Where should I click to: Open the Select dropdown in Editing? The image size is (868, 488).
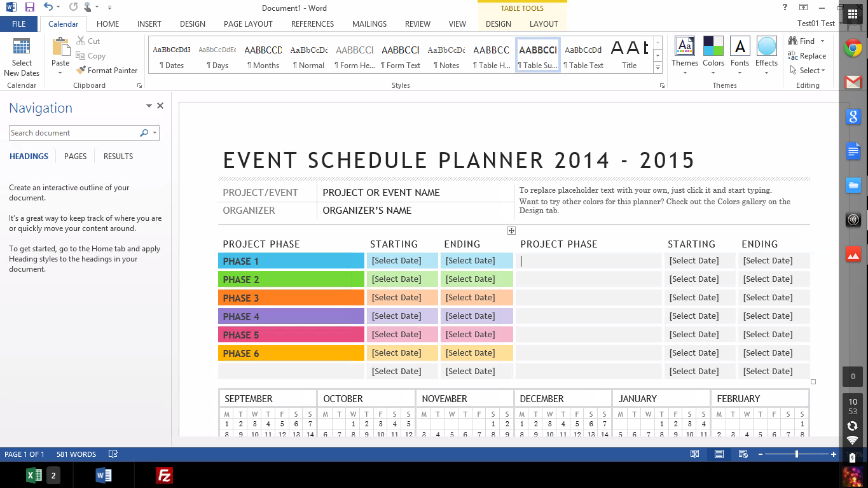click(x=808, y=71)
